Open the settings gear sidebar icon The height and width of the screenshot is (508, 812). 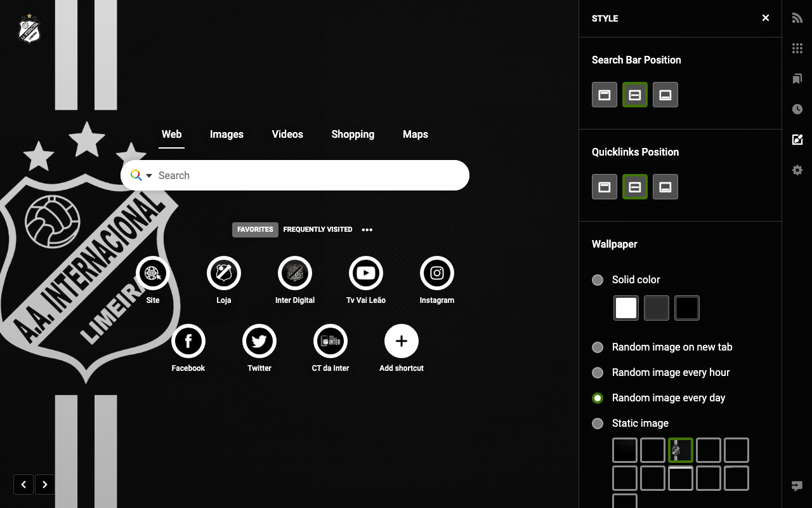[797, 170]
